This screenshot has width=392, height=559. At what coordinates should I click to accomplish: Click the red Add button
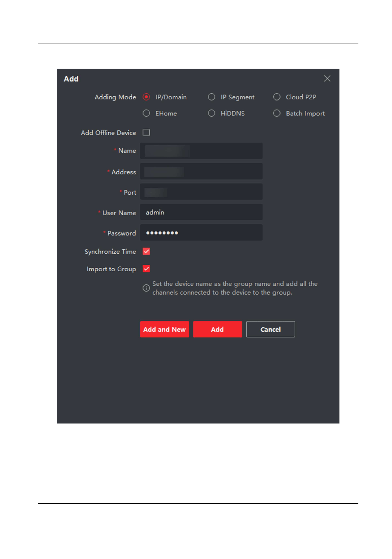click(x=217, y=329)
